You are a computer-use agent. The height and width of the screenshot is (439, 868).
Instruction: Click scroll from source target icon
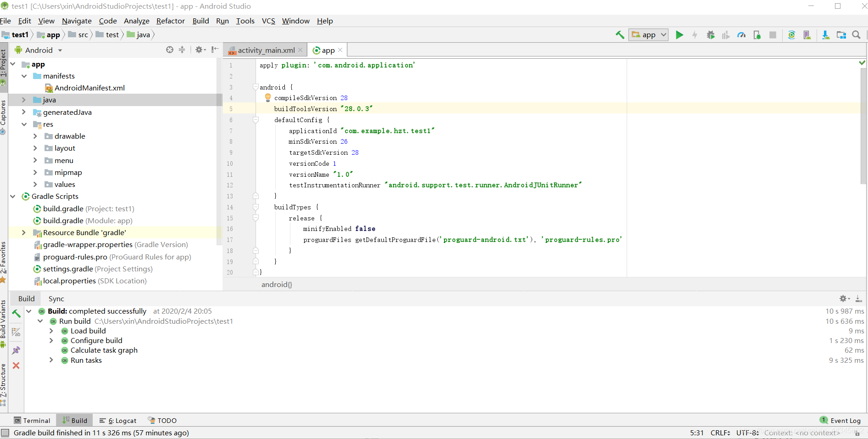170,50
